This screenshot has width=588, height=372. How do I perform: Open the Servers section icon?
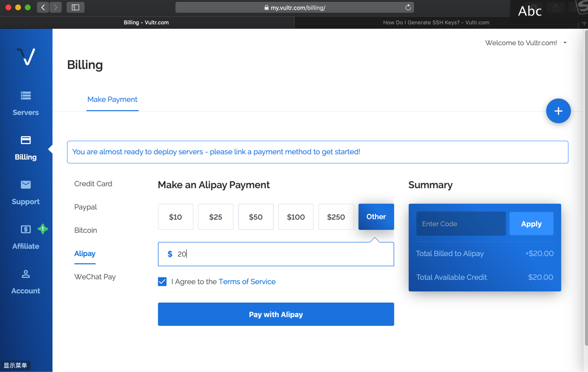[26, 96]
